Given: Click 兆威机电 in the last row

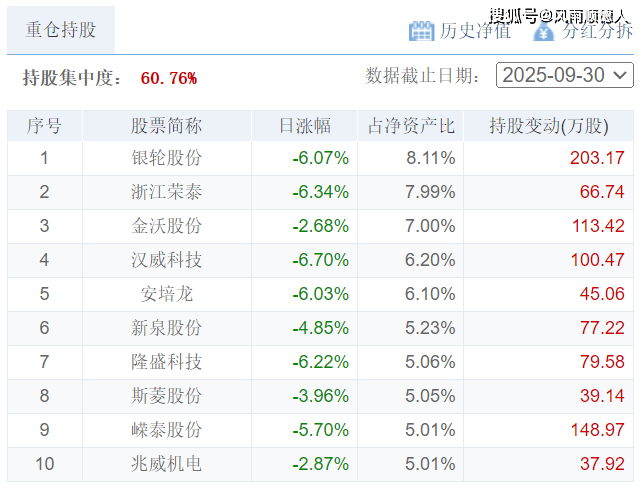Looking at the screenshot, I should (x=166, y=464).
